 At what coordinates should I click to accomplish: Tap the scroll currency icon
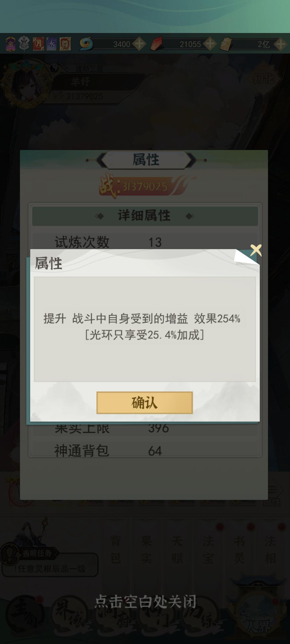point(226,44)
